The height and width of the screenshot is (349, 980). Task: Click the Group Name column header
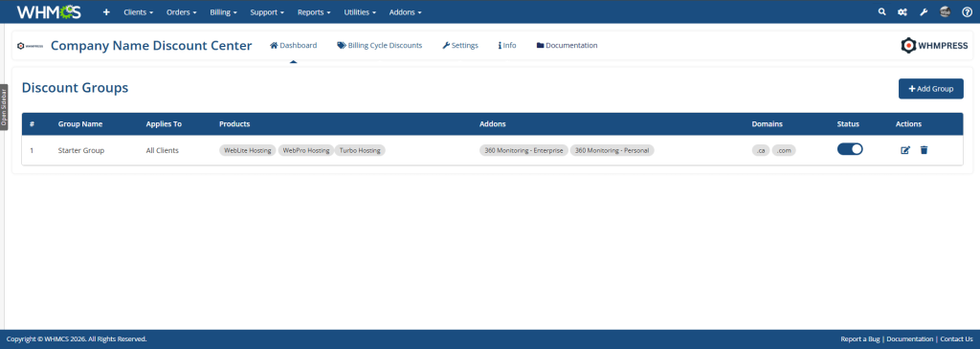[x=80, y=124]
